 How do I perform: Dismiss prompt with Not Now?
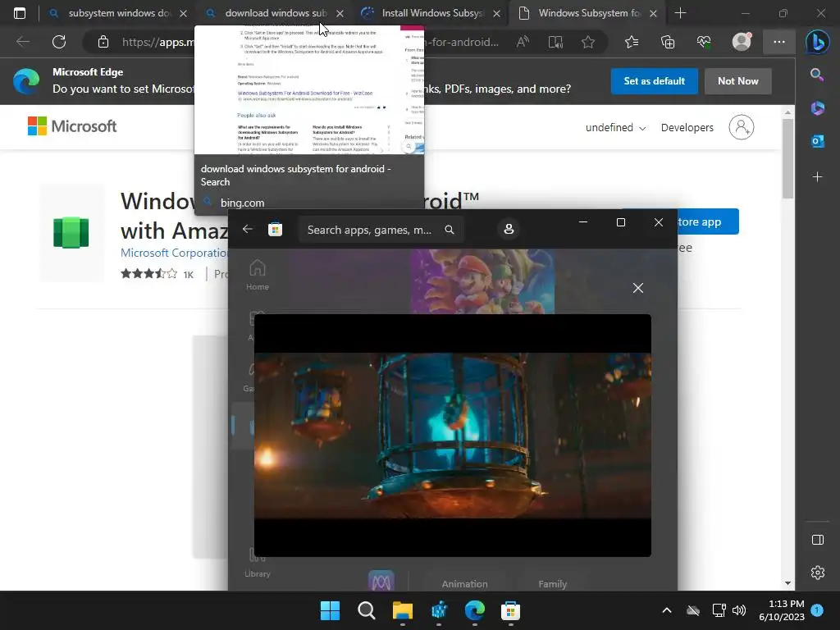point(737,81)
